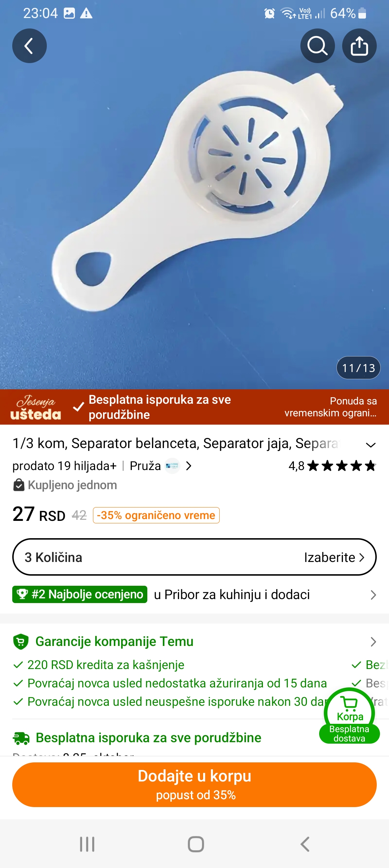389x868 pixels.
Task: Open search with the magnifier icon
Action: [317, 46]
